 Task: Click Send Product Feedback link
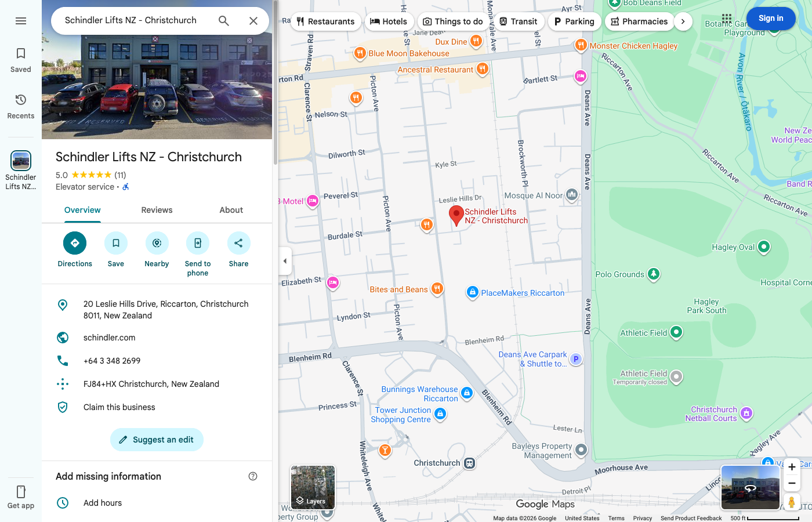click(x=691, y=518)
